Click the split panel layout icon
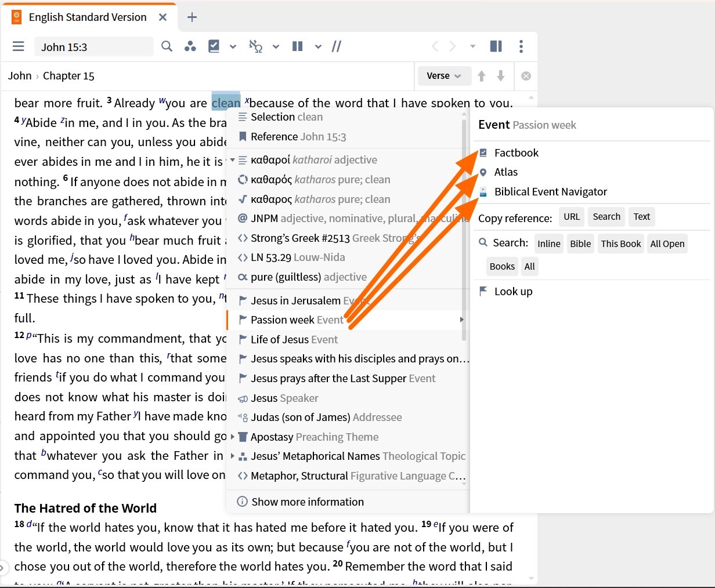The image size is (715, 588). (496, 46)
